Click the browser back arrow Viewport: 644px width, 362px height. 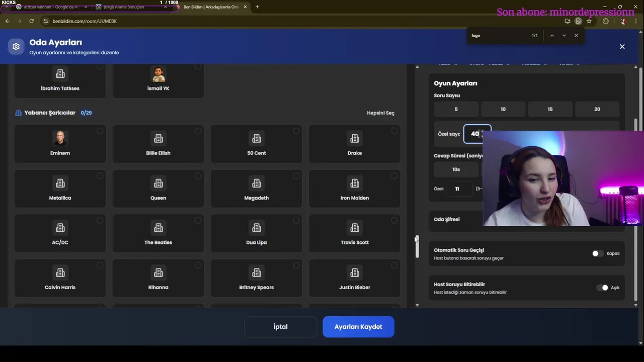click(7, 21)
